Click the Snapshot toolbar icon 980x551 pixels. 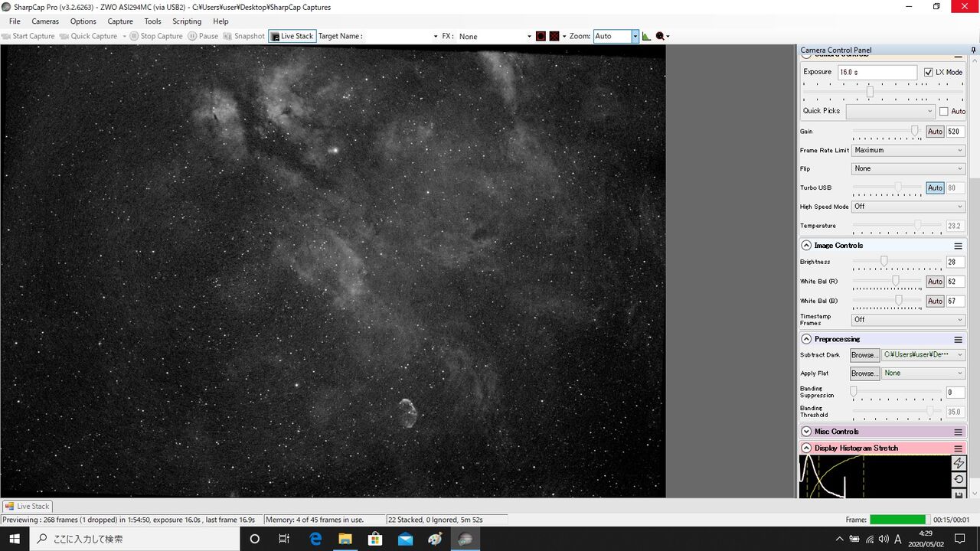point(228,36)
